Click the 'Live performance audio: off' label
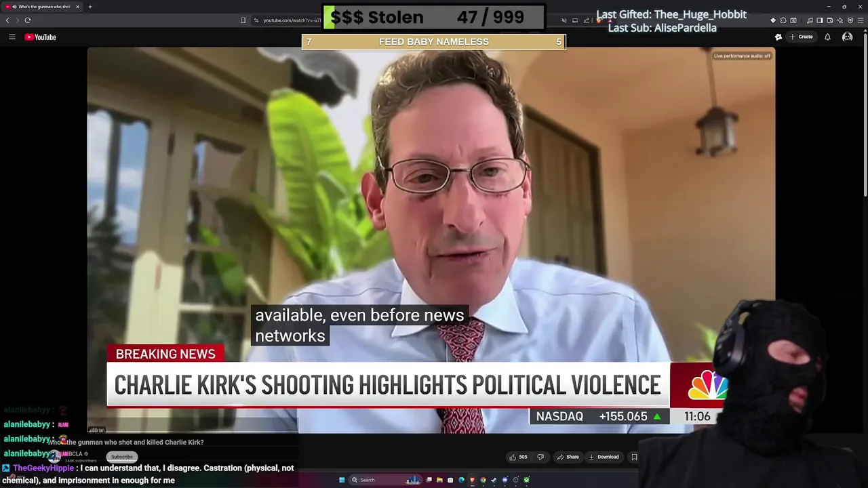Image resolution: width=868 pixels, height=488 pixels. tap(742, 56)
